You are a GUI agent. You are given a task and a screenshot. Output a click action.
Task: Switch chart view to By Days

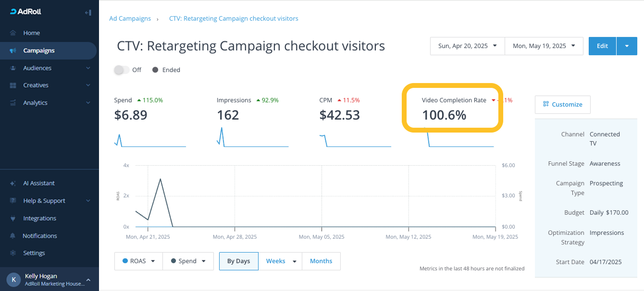(x=238, y=261)
